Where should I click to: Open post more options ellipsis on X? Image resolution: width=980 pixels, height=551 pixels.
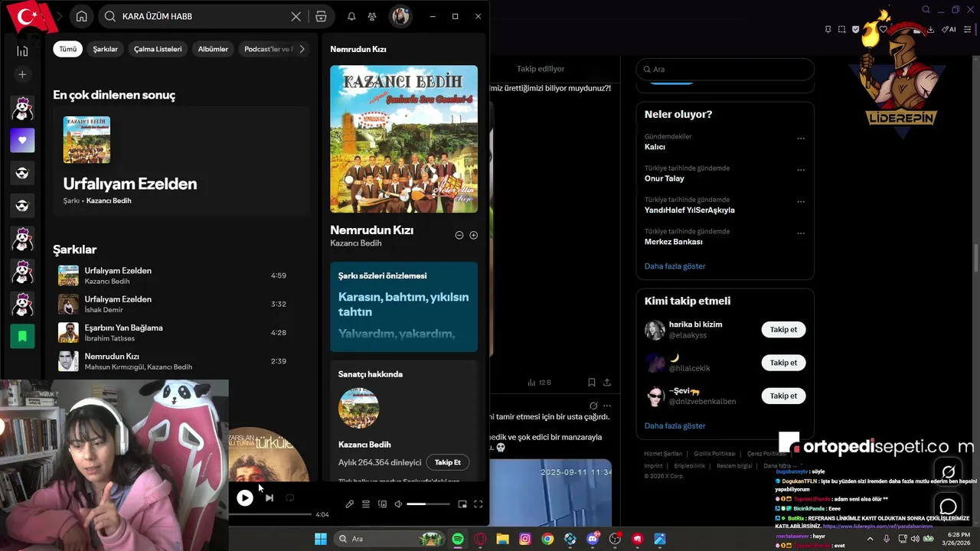click(607, 406)
